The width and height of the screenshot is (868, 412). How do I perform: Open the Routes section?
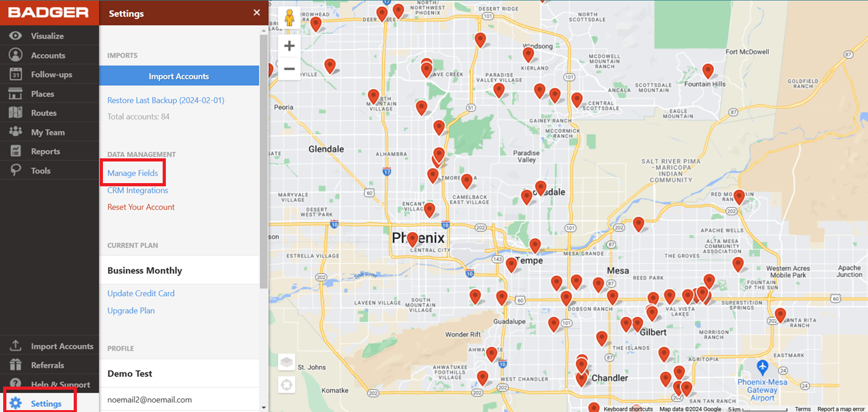[x=50, y=113]
